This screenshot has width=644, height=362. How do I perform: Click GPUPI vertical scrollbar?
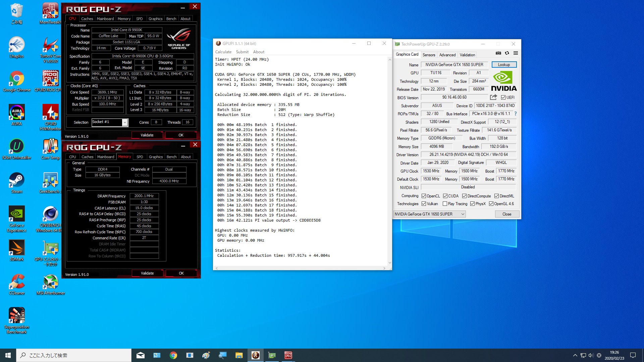[389, 161]
